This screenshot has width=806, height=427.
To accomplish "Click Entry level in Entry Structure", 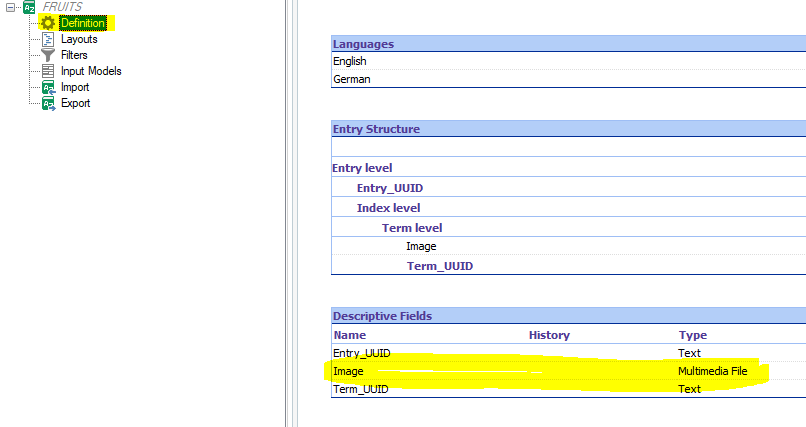I will [x=362, y=168].
